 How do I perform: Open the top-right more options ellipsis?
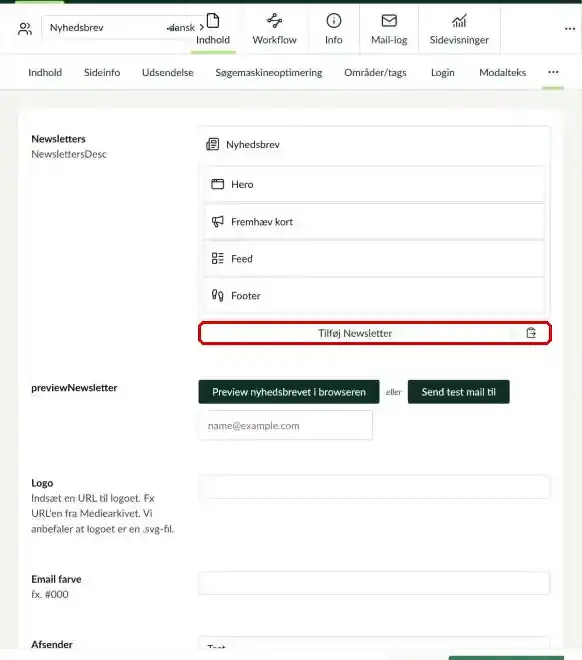(570, 29)
